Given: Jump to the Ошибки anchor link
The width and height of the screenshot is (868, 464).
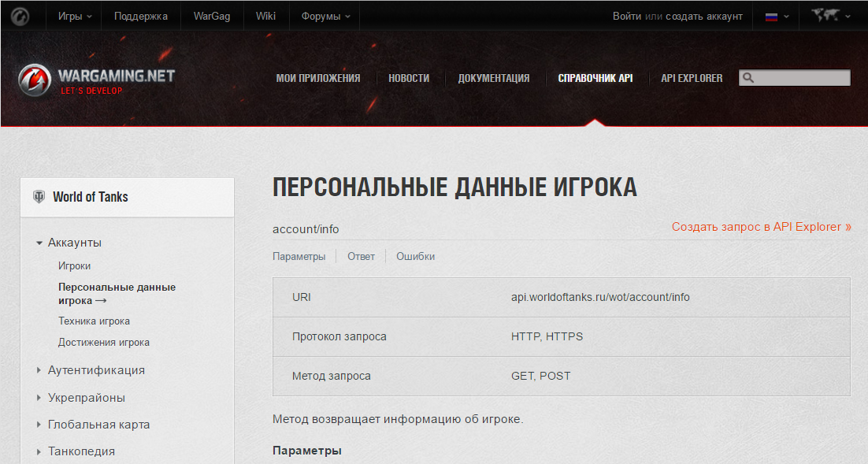Looking at the screenshot, I should (x=415, y=256).
